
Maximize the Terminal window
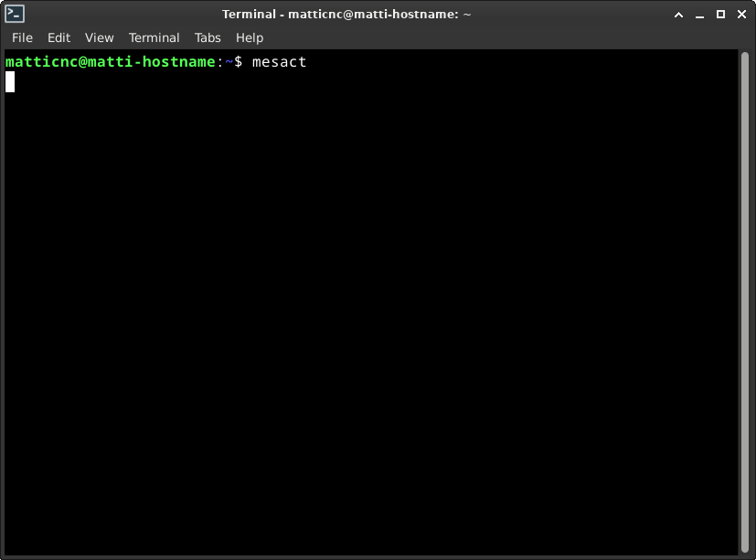coord(720,15)
